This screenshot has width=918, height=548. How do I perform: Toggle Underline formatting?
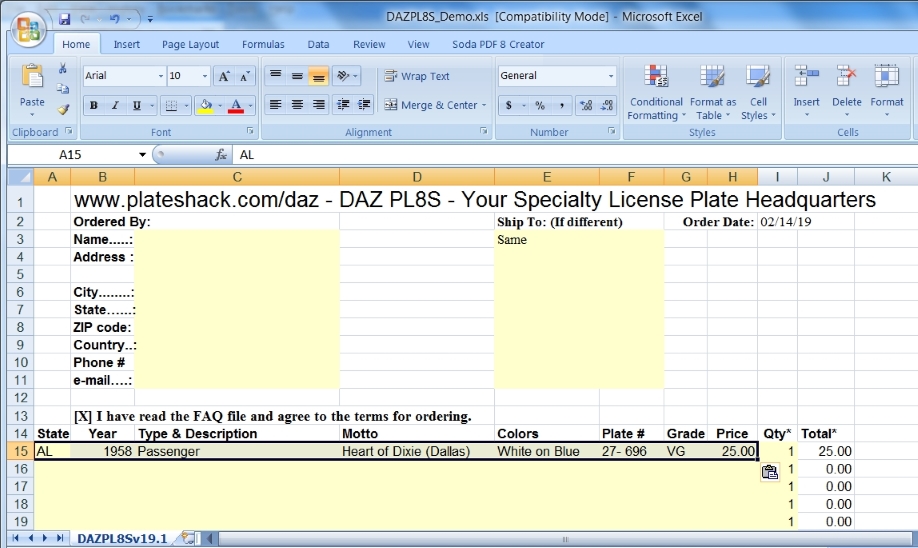click(x=136, y=105)
